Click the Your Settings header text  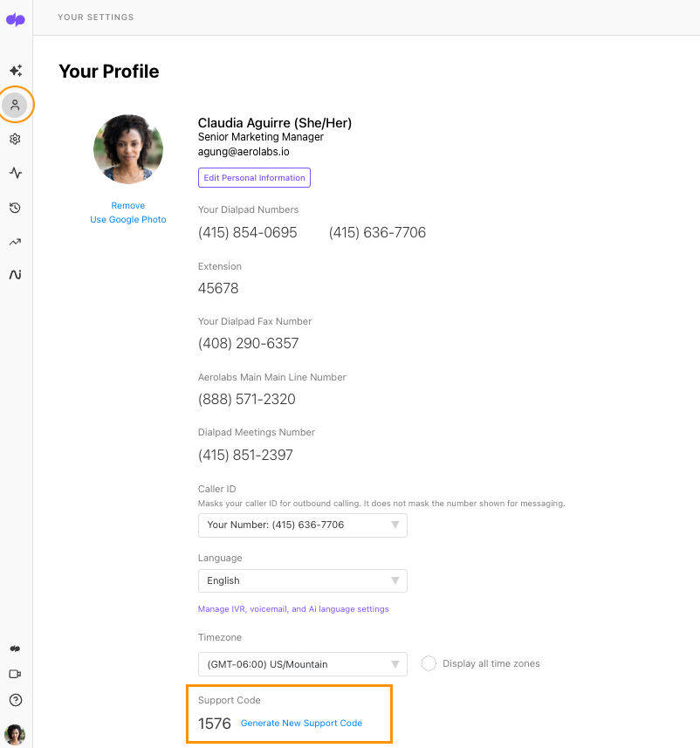pos(96,17)
